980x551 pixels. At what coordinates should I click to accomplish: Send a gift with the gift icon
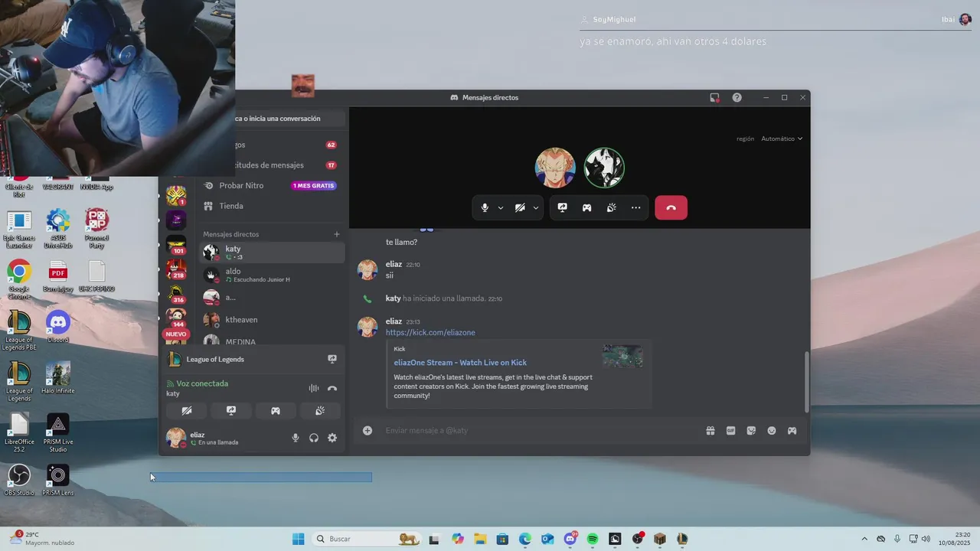710,431
